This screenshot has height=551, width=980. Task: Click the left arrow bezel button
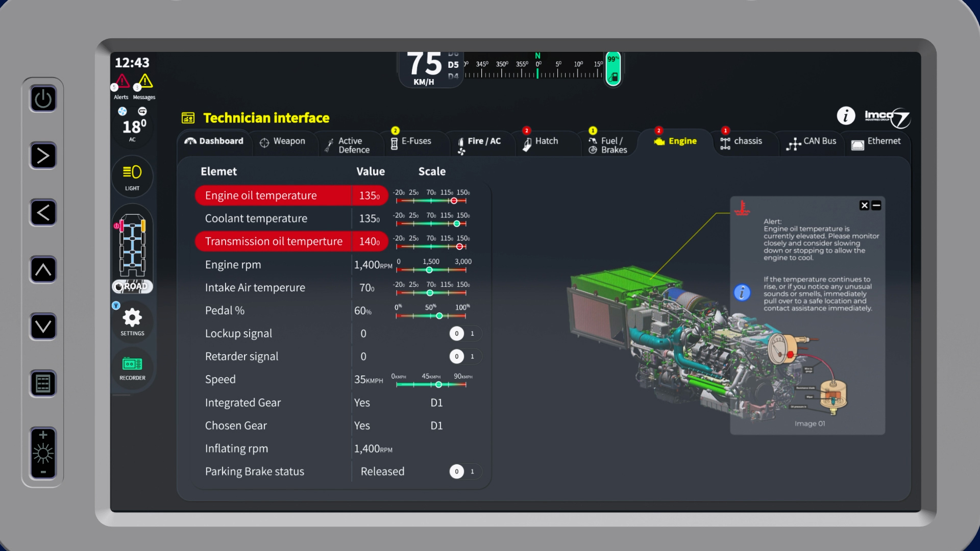coord(43,213)
